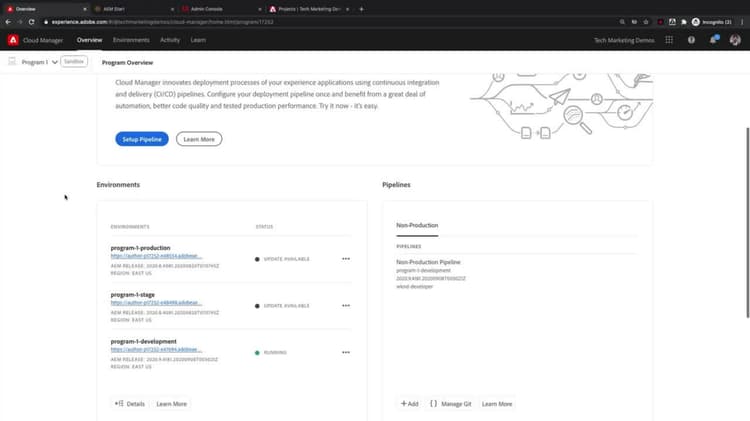Close the Overview browser tab
Screen dimensions: 750x421
click(x=85, y=9)
